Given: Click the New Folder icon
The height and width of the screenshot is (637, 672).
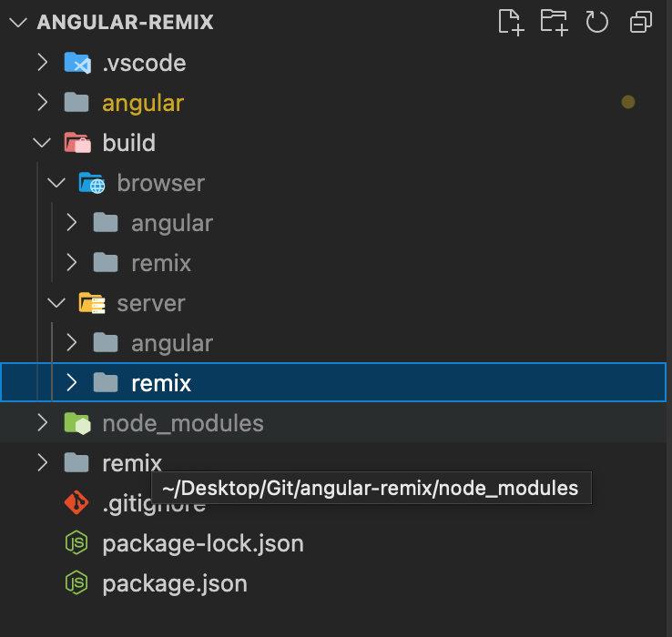Looking at the screenshot, I should tap(555, 22).
